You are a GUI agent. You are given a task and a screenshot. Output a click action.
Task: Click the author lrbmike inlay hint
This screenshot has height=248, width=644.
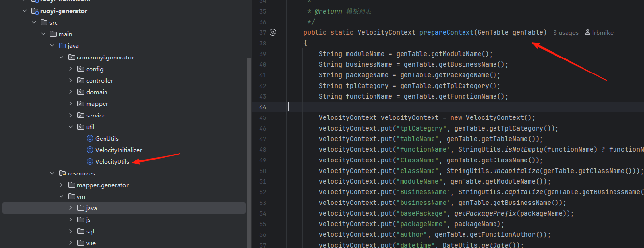[x=599, y=33]
